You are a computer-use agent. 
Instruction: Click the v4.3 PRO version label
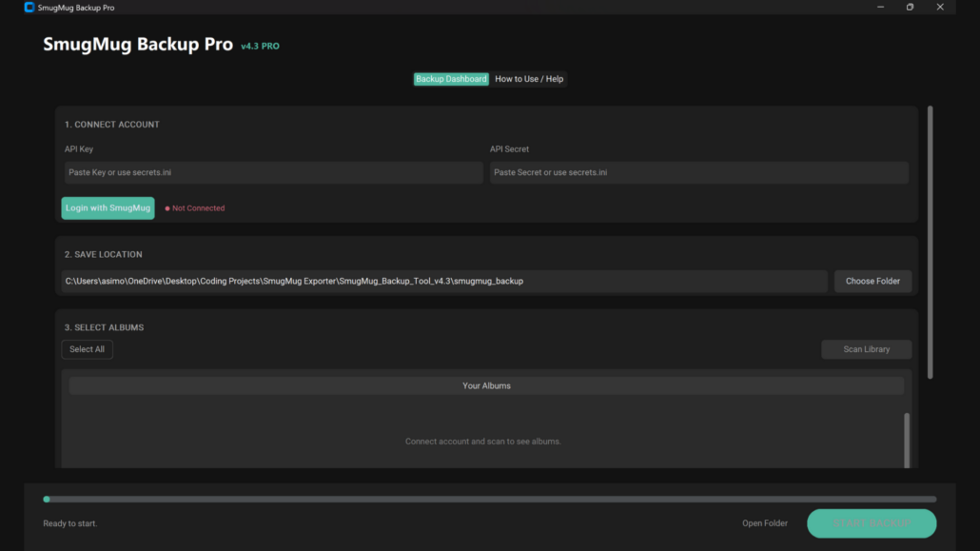pyautogui.click(x=262, y=46)
